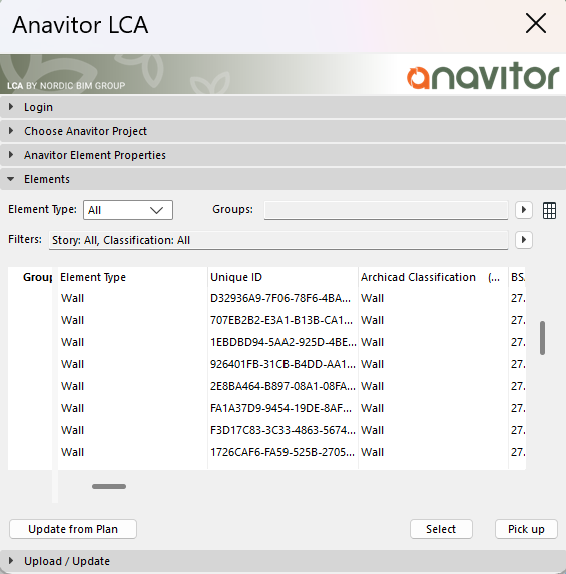Click the vertical scrollbar thumb of the elements list
Viewport: 566px width, 574px height.
click(542, 338)
